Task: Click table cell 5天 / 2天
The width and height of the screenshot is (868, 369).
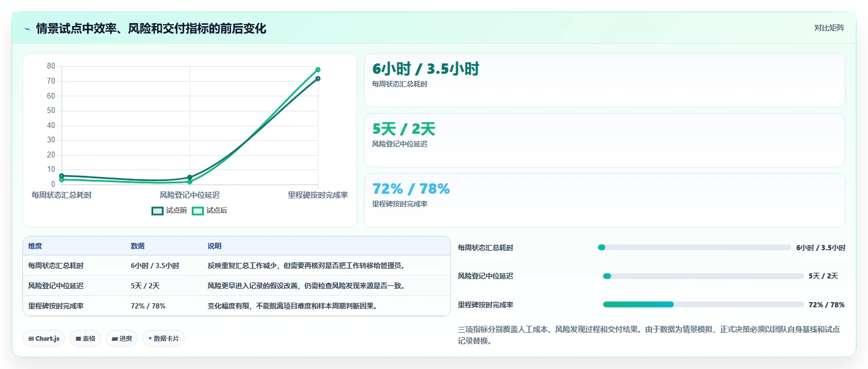Action: pos(145,286)
